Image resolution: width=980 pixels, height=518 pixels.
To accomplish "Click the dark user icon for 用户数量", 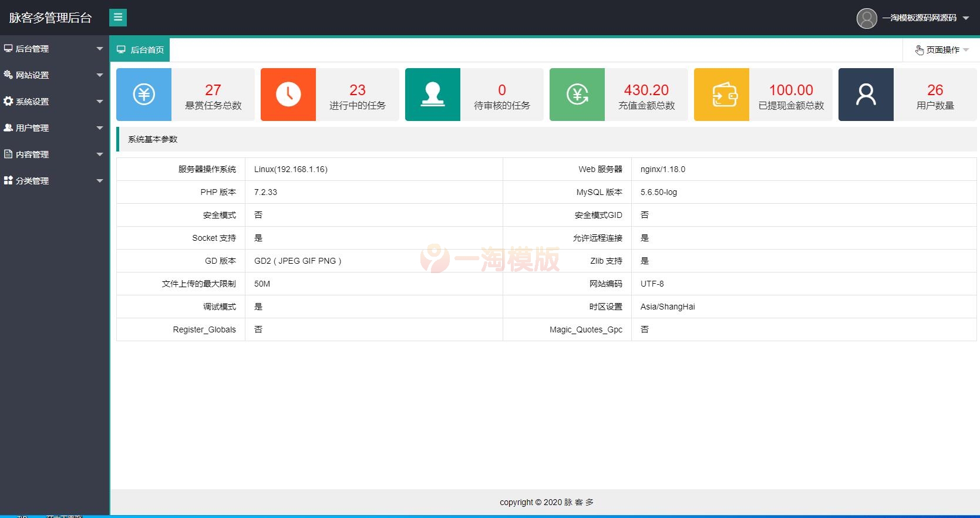I will coord(866,95).
